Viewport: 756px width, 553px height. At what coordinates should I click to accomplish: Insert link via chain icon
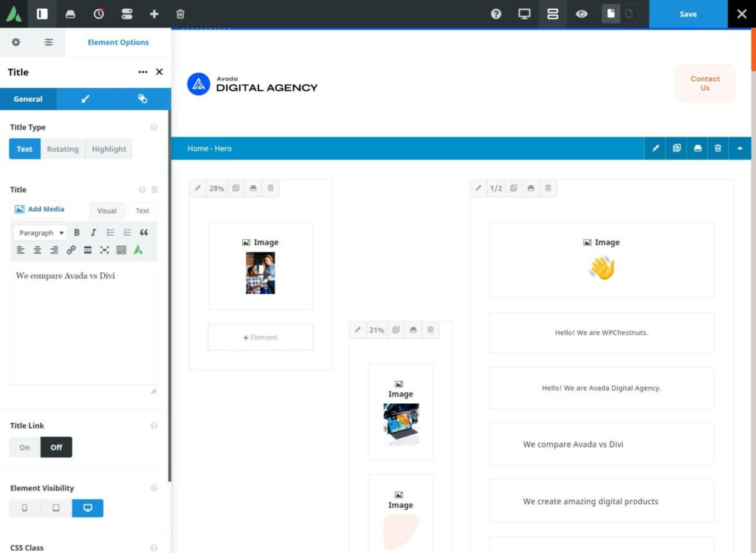click(71, 250)
